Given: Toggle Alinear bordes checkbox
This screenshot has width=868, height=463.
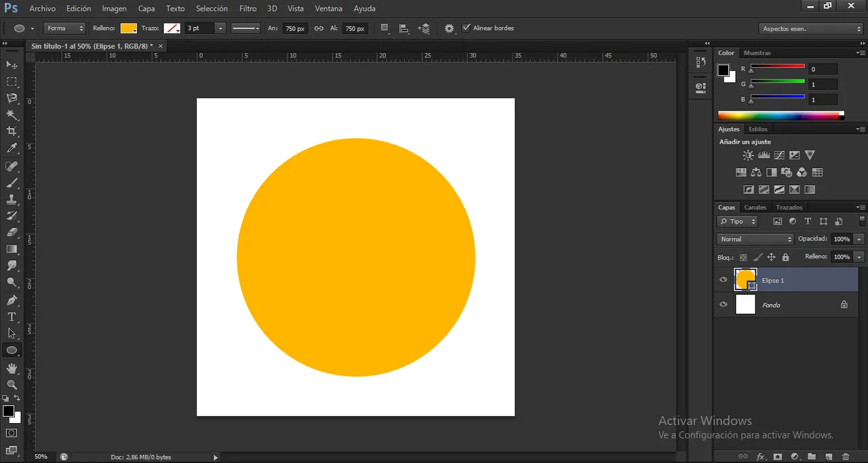Looking at the screenshot, I should (x=466, y=28).
